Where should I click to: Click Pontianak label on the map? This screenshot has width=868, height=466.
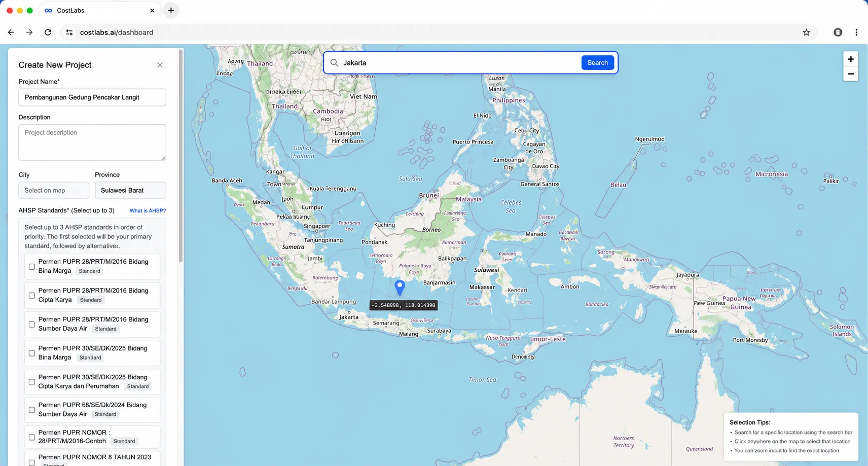374,242
